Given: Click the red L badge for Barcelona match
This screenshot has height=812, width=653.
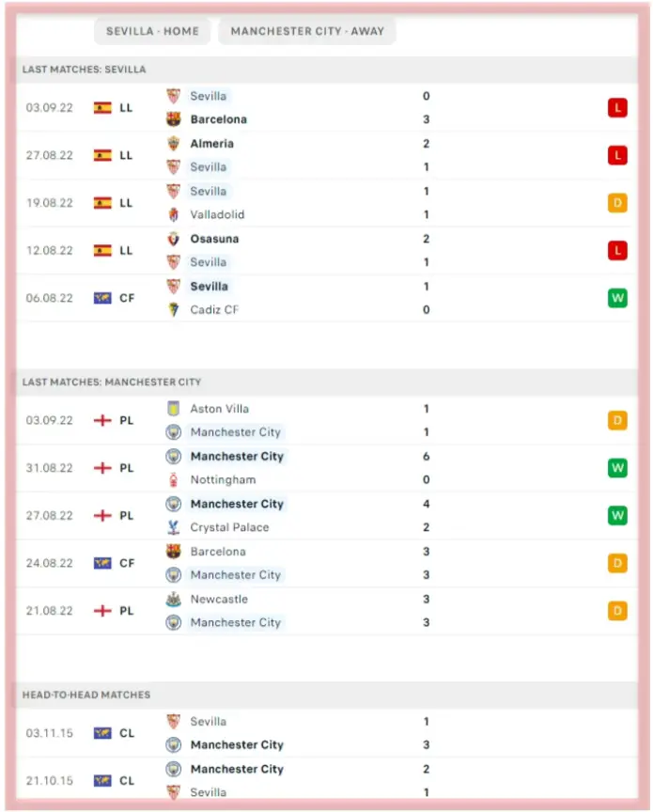Looking at the screenshot, I should [x=617, y=108].
